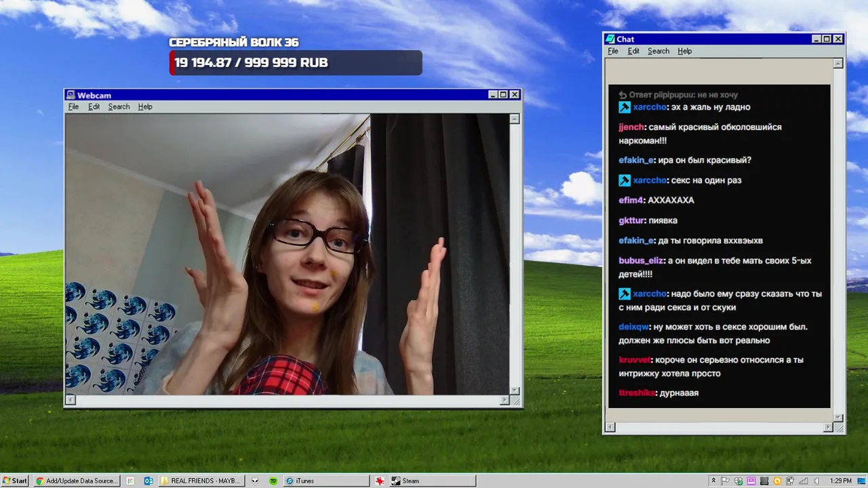Viewport: 868px width, 488px height.
Task: Click username kruvvel in chat
Action: click(x=635, y=360)
